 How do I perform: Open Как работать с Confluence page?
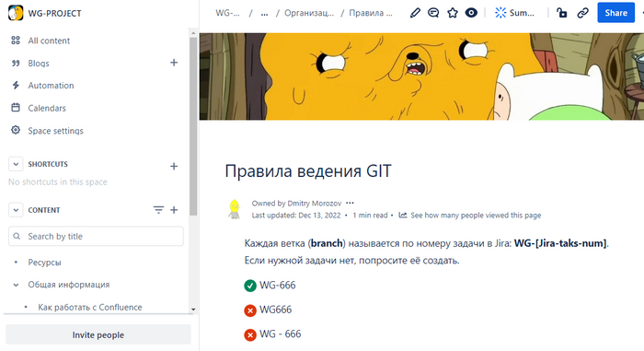coord(90,308)
